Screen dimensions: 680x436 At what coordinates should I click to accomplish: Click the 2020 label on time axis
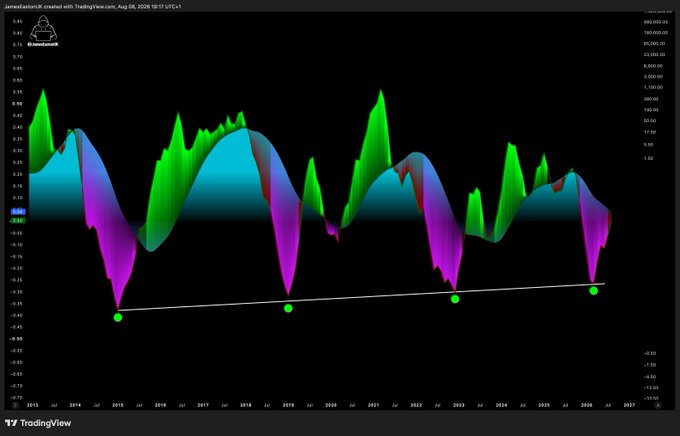click(x=331, y=405)
